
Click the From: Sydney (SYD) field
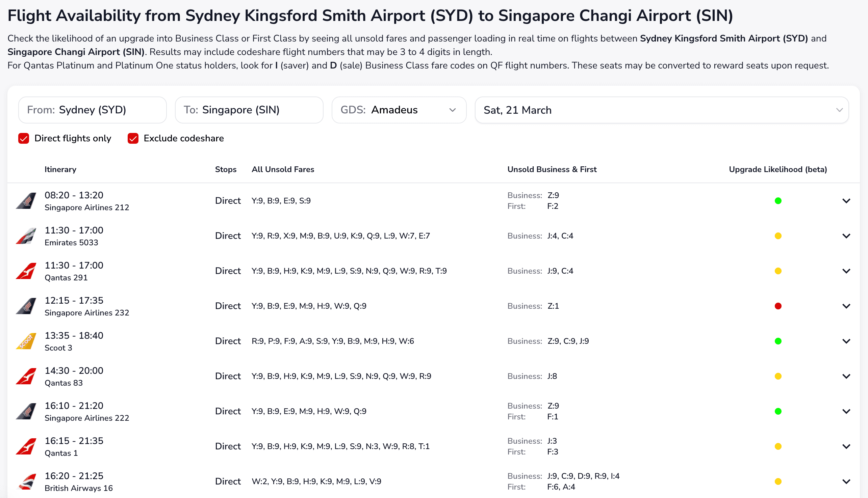point(92,110)
